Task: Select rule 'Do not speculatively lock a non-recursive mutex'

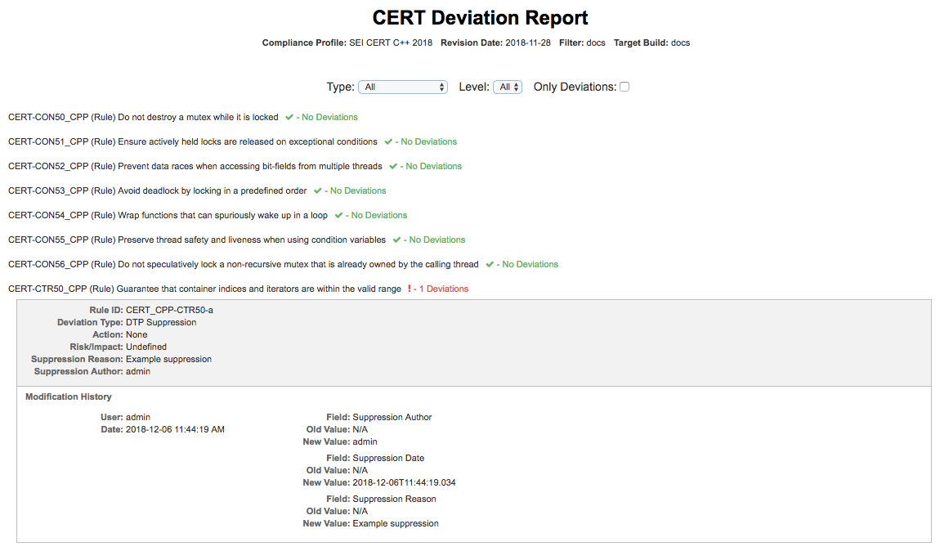Action: 298,265
